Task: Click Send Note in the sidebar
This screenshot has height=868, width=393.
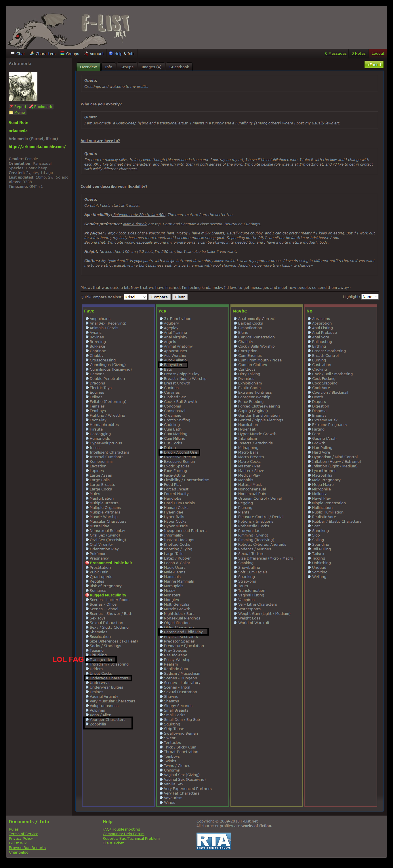Action: click(x=18, y=123)
